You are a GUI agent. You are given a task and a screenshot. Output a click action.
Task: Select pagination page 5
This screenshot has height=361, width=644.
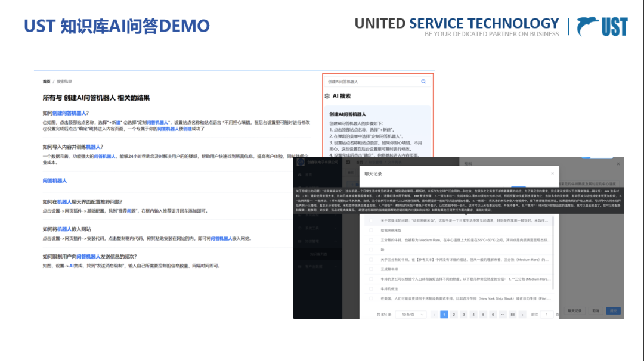(484, 315)
